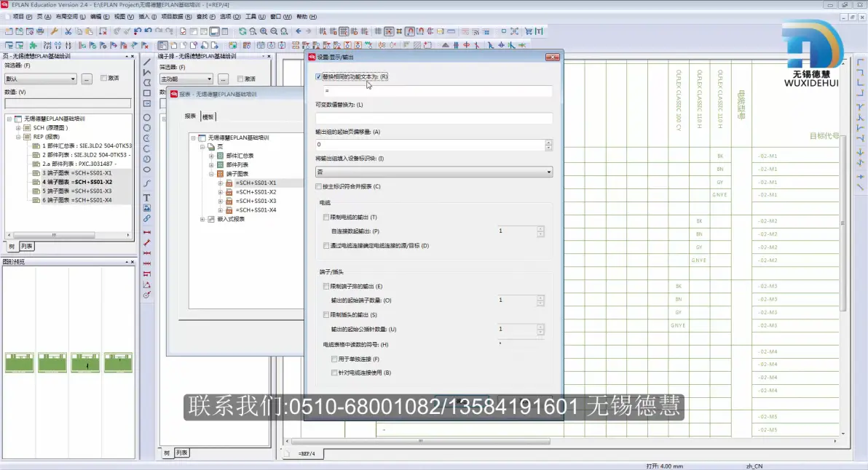Switch to 列表 tab under the page tree
This screenshot has width=868, height=470.
tap(26, 246)
